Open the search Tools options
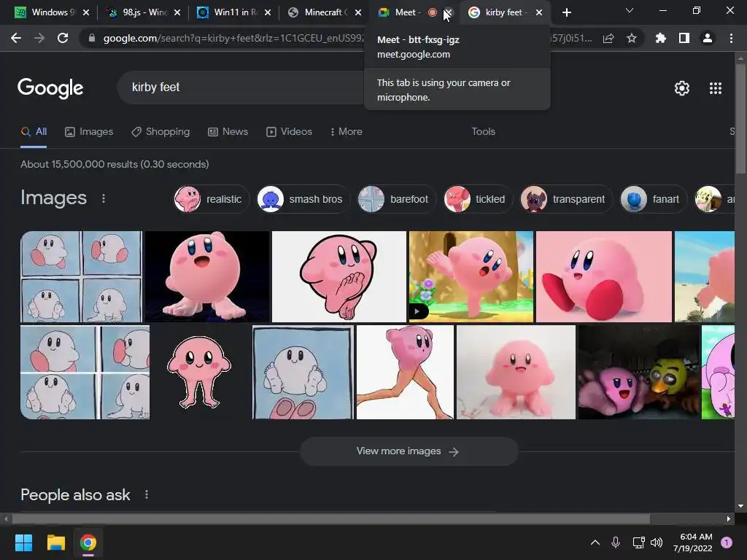The width and height of the screenshot is (747, 560). pos(483,132)
